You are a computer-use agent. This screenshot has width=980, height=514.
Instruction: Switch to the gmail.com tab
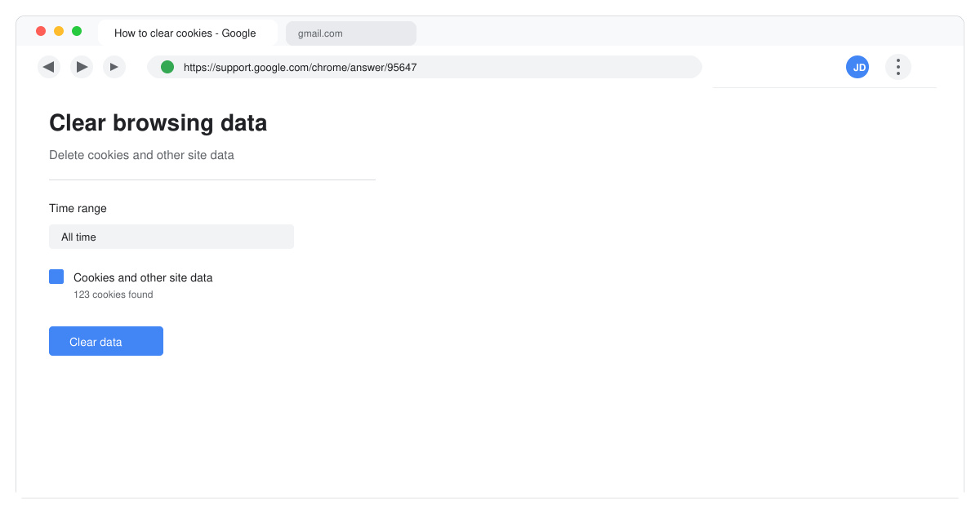[351, 33]
